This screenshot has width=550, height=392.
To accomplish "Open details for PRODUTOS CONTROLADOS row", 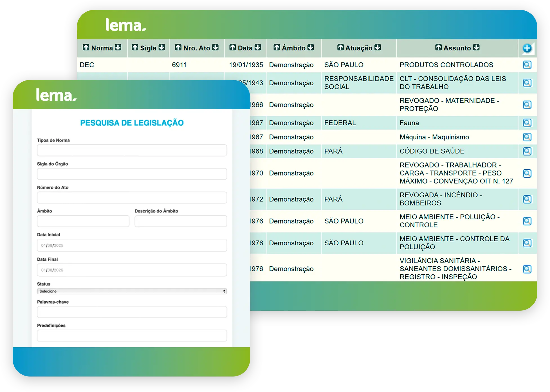I will tap(527, 65).
